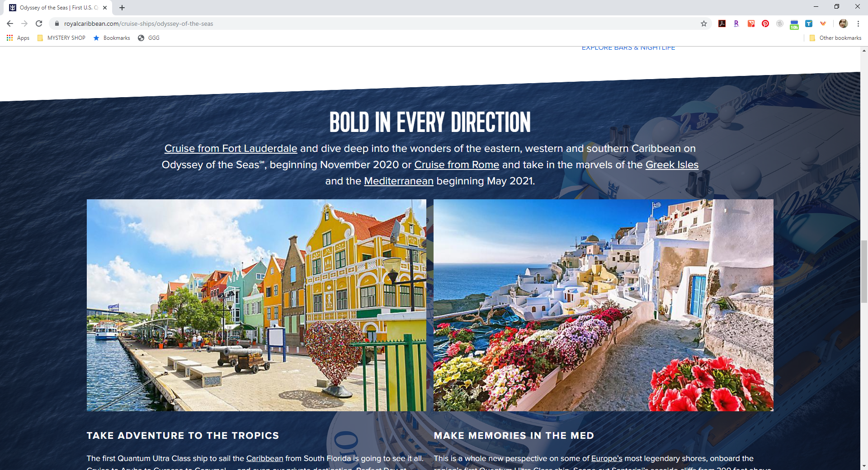View site security lock information
The width and height of the screenshot is (868, 470).
pyautogui.click(x=57, y=23)
